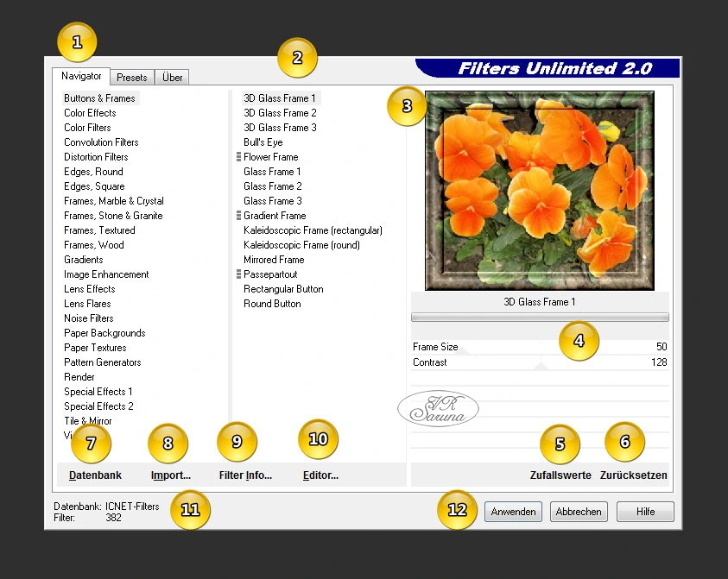Image resolution: width=728 pixels, height=579 pixels.
Task: Open the Datenbank menu button
Action: 95,475
